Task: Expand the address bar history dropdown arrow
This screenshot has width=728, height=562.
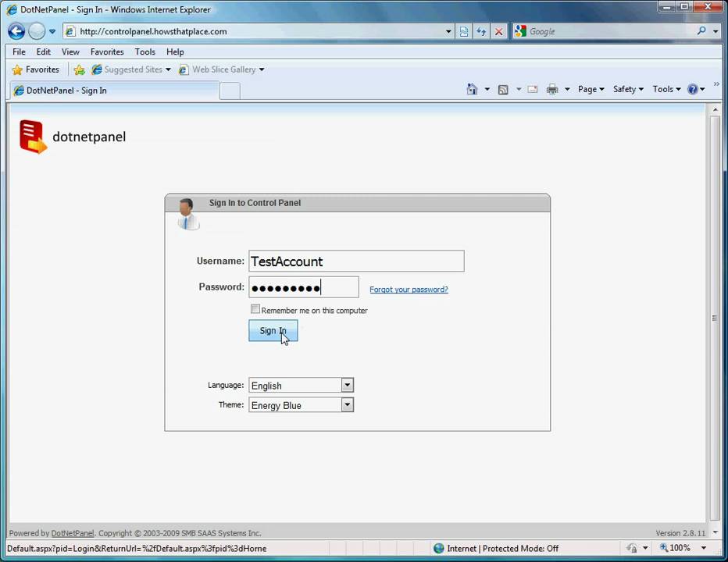Action: [x=448, y=31]
